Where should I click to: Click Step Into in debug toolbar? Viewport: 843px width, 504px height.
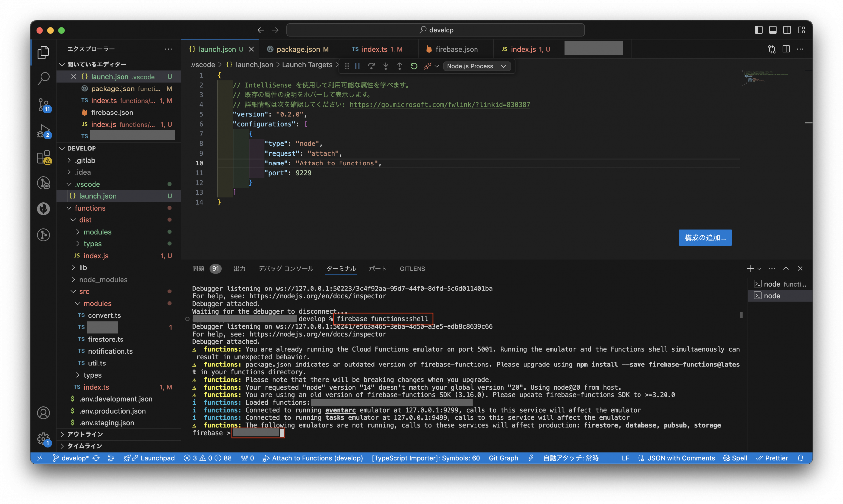click(386, 66)
